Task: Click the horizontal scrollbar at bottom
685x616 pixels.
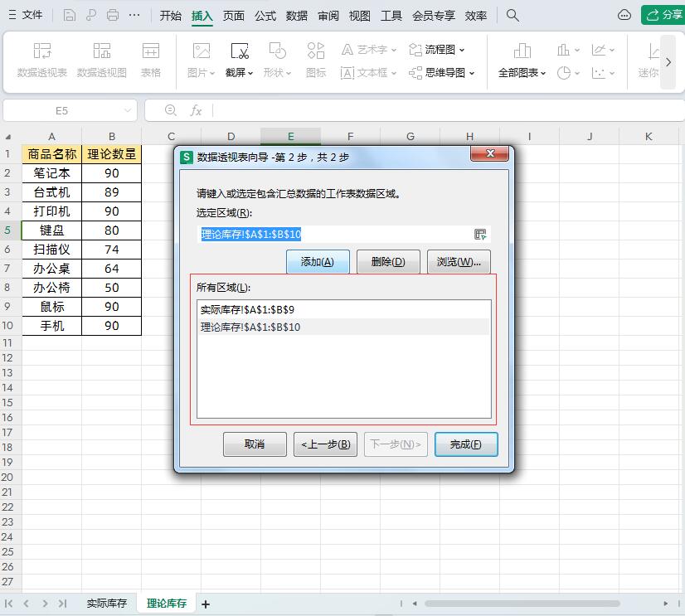Action: coord(522,604)
